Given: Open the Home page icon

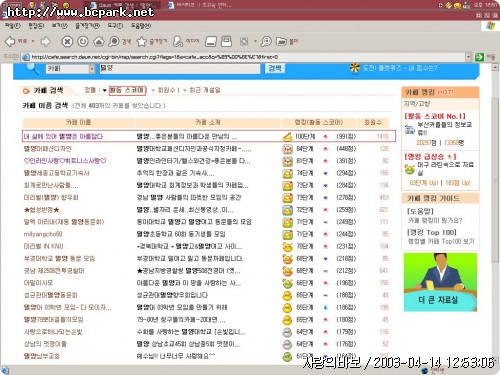Looking at the screenshot, I should (x=98, y=41).
